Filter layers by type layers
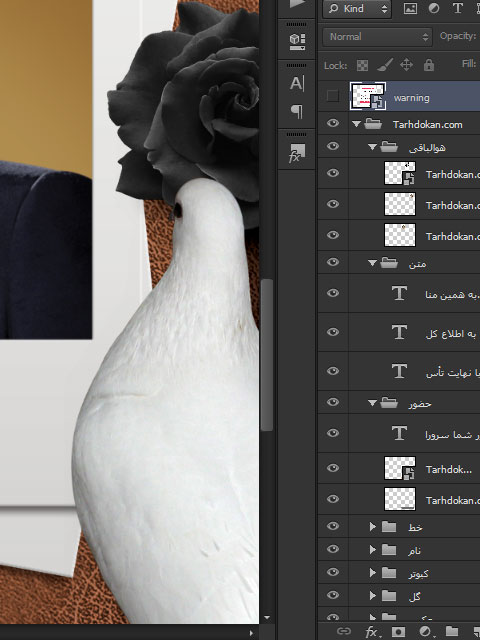Image resolution: width=480 pixels, height=640 pixels. 458,9
